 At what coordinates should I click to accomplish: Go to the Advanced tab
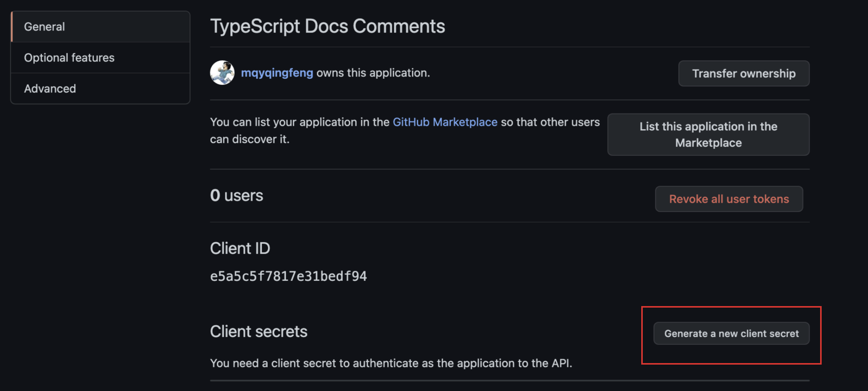[x=100, y=89]
